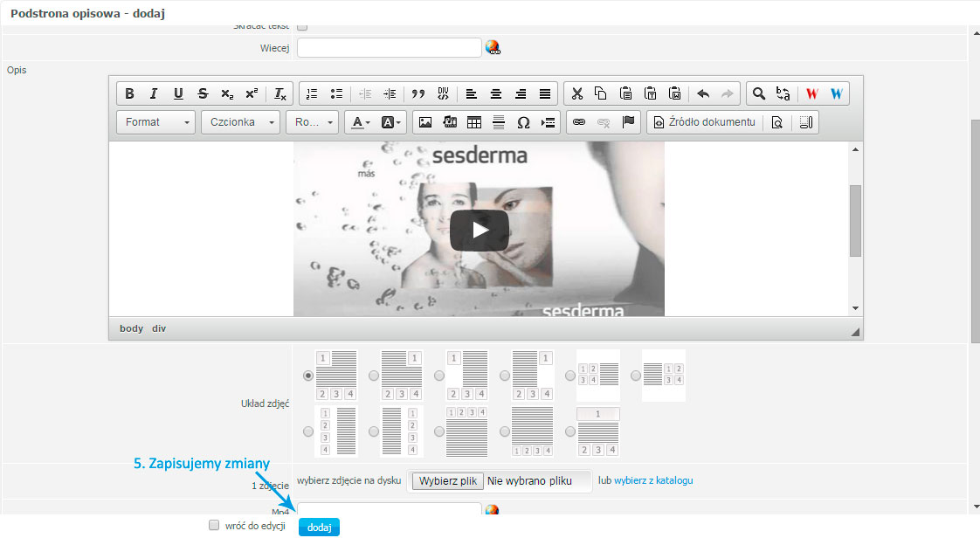This screenshot has width=980, height=538.
Task: Insert a bulleted list
Action: pos(336,93)
